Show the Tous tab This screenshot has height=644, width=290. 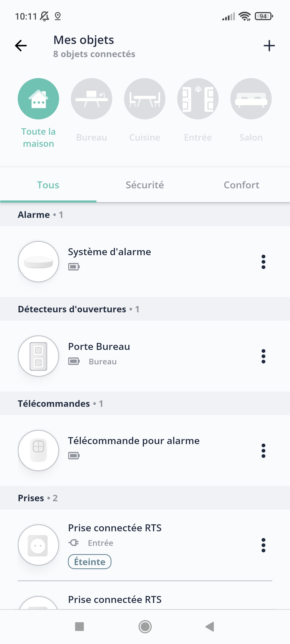point(48,185)
